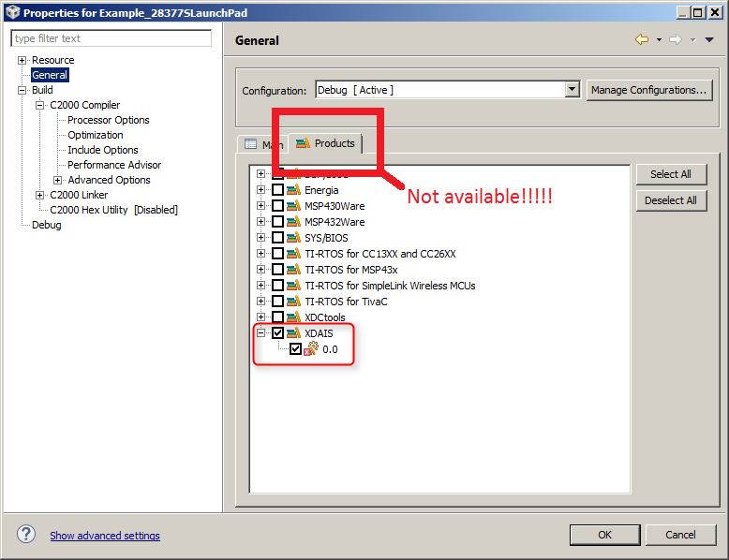Image resolution: width=729 pixels, height=560 pixels.
Task: Expand the SYS/BIOS product node
Action: coord(260,238)
